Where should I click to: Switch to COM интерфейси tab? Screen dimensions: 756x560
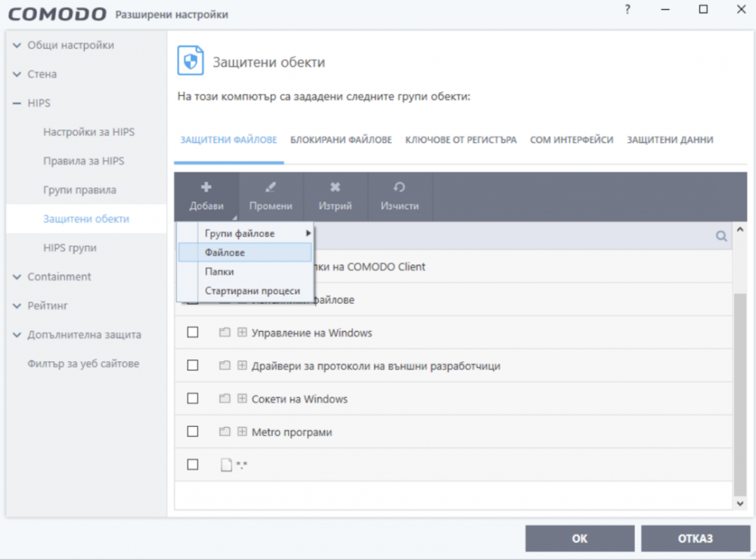(x=572, y=140)
